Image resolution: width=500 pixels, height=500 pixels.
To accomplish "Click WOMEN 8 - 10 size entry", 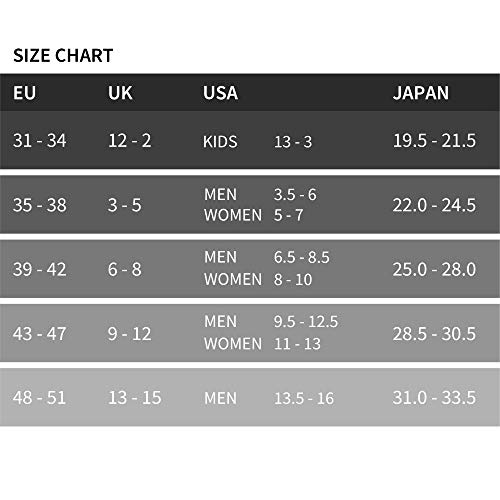I will pyautogui.click(x=258, y=279).
